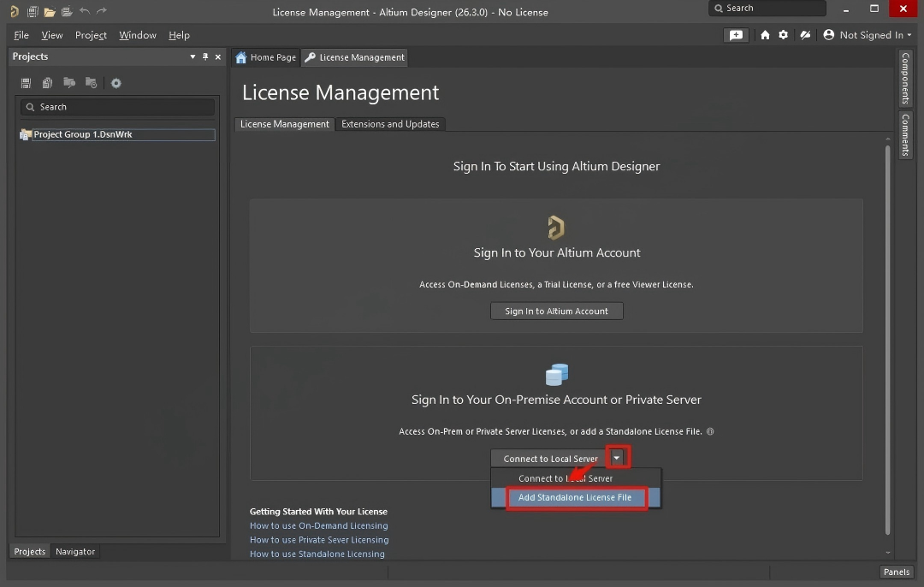Open the Projects panel dropdown arrow
924x587 pixels.
[x=192, y=56]
